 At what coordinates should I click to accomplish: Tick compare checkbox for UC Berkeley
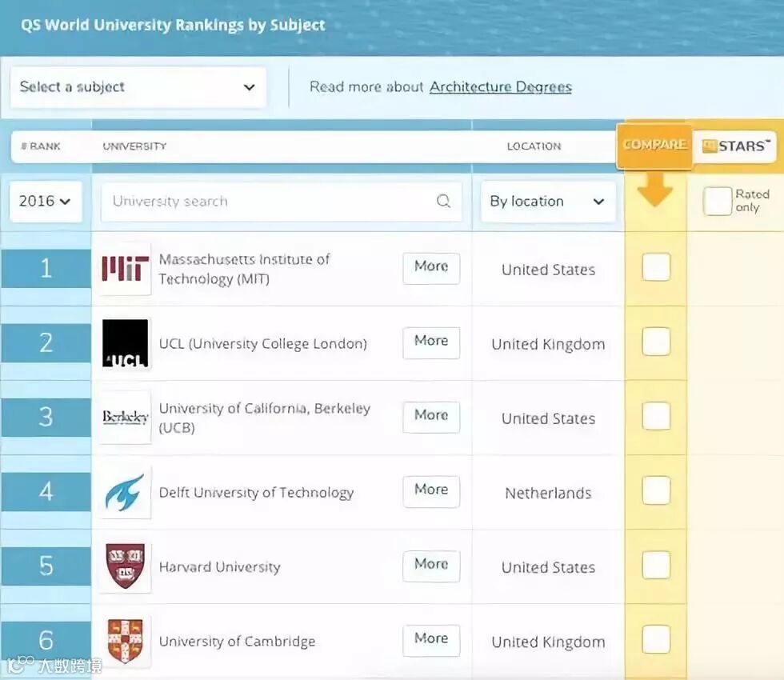coord(656,416)
